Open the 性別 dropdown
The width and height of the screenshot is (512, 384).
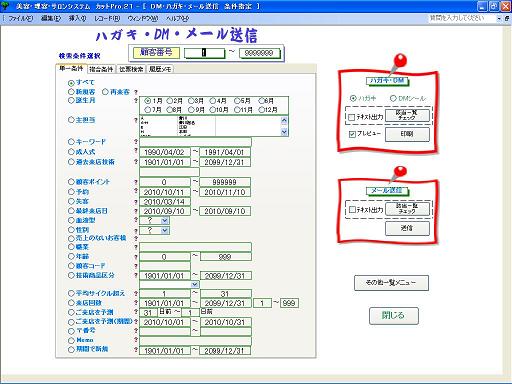point(165,230)
